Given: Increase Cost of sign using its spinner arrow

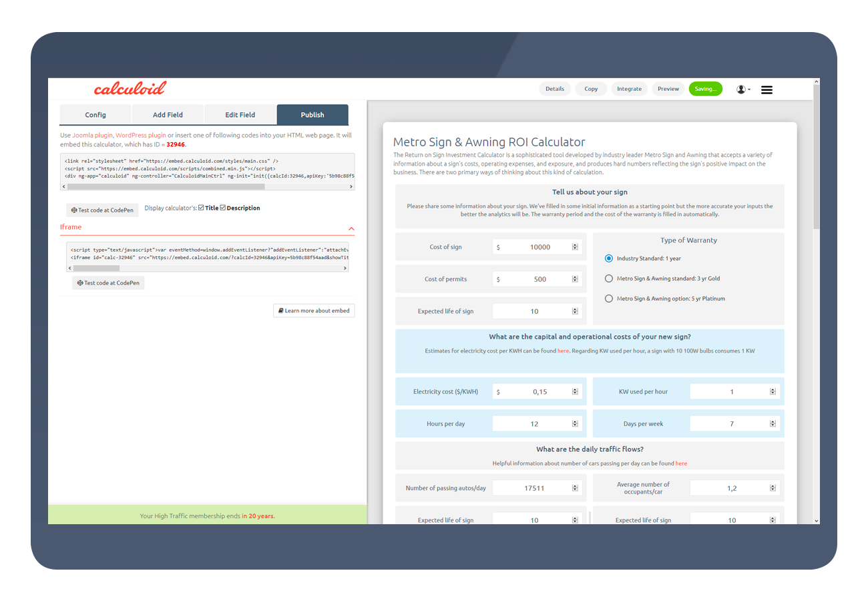Looking at the screenshot, I should tap(575, 244).
